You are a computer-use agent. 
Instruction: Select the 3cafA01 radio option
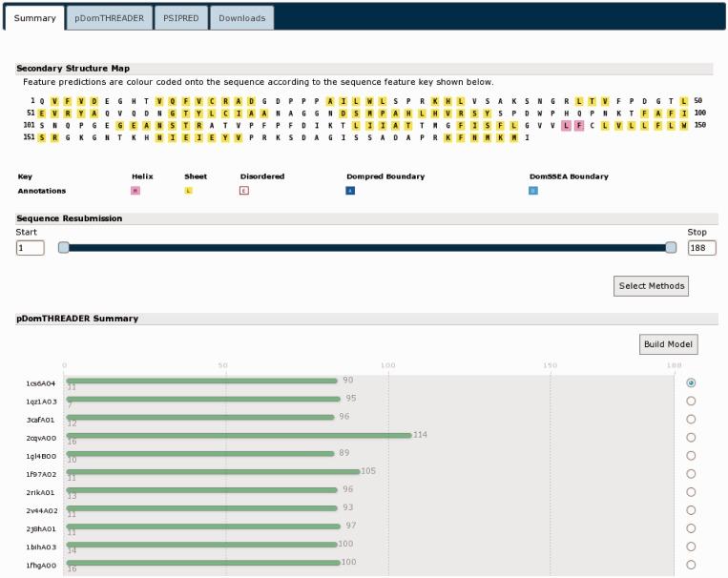(x=691, y=419)
